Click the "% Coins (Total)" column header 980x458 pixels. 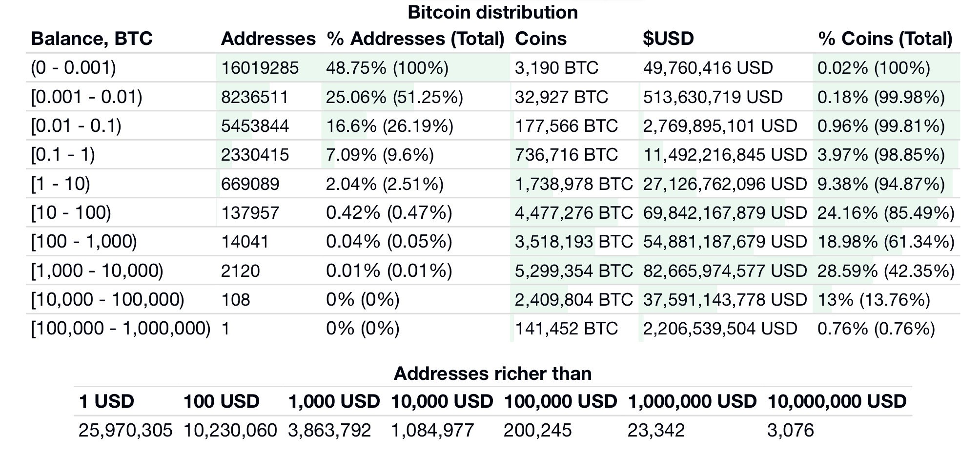[x=885, y=39]
